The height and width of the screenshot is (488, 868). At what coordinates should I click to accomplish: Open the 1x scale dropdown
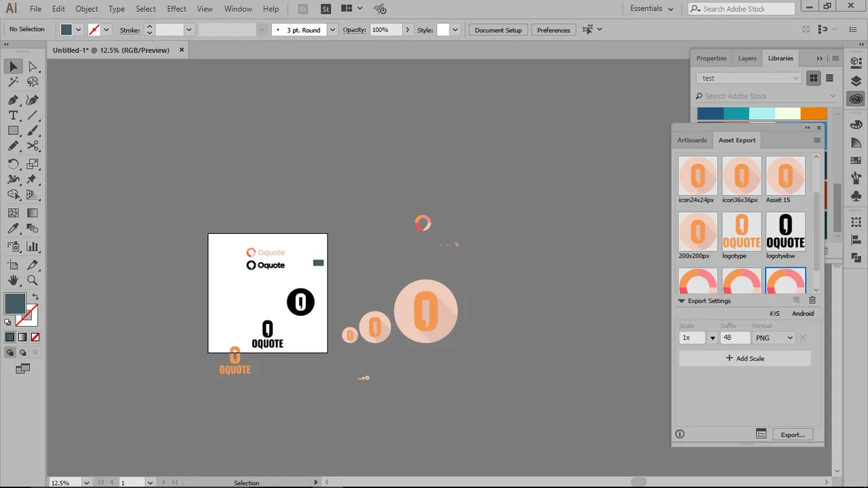713,338
